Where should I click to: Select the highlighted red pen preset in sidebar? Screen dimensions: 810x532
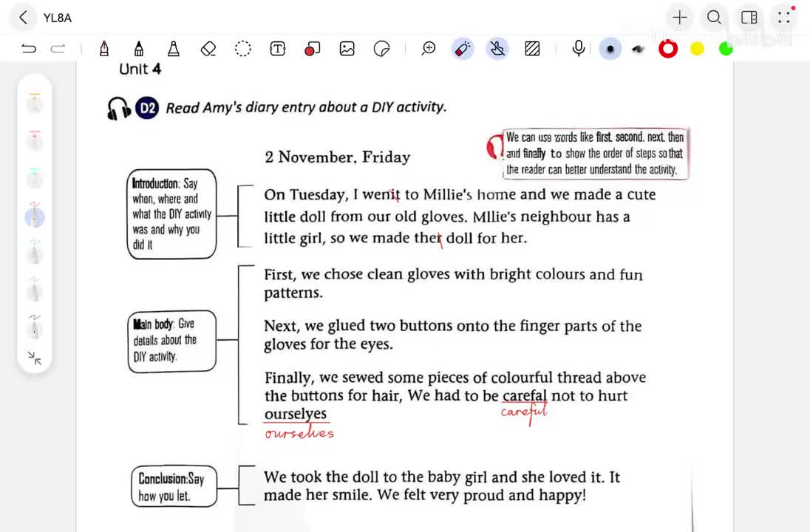coord(35,215)
